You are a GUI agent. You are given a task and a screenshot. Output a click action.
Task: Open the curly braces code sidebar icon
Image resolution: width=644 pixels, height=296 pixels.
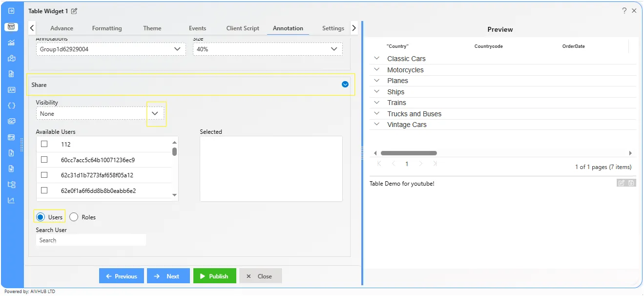(12, 106)
